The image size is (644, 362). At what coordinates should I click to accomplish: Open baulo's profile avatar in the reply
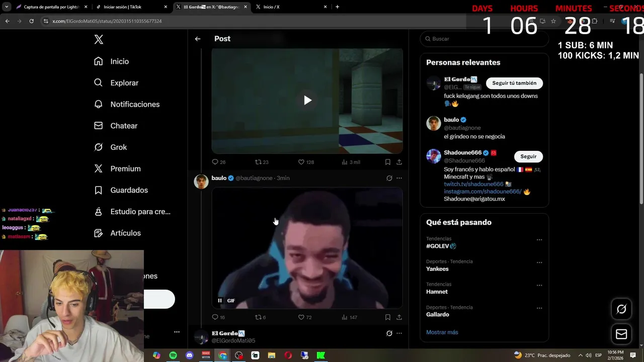pyautogui.click(x=201, y=182)
